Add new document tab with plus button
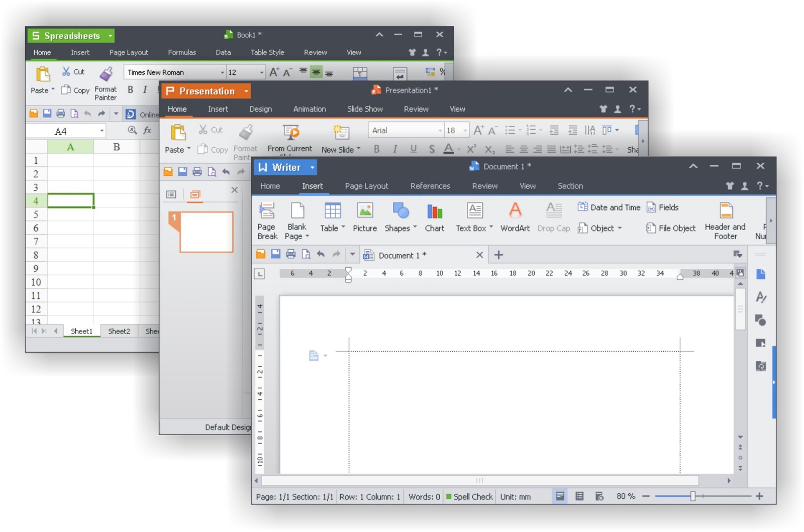Screen dimensions: 804x532 (x=498, y=255)
